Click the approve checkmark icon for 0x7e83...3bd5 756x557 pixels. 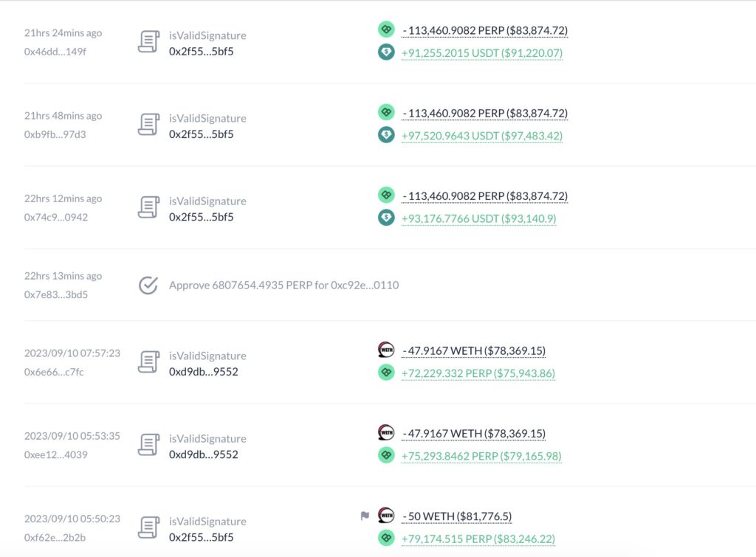coord(148,286)
